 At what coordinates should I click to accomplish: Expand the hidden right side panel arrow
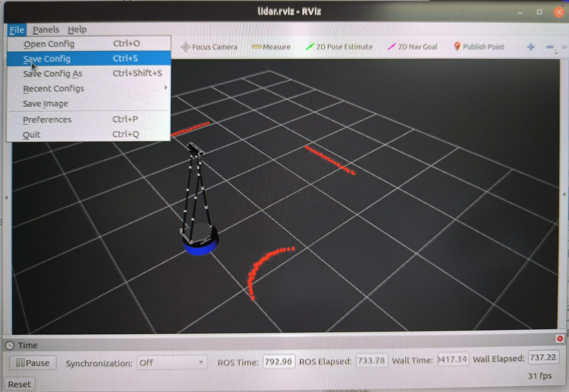(564, 194)
